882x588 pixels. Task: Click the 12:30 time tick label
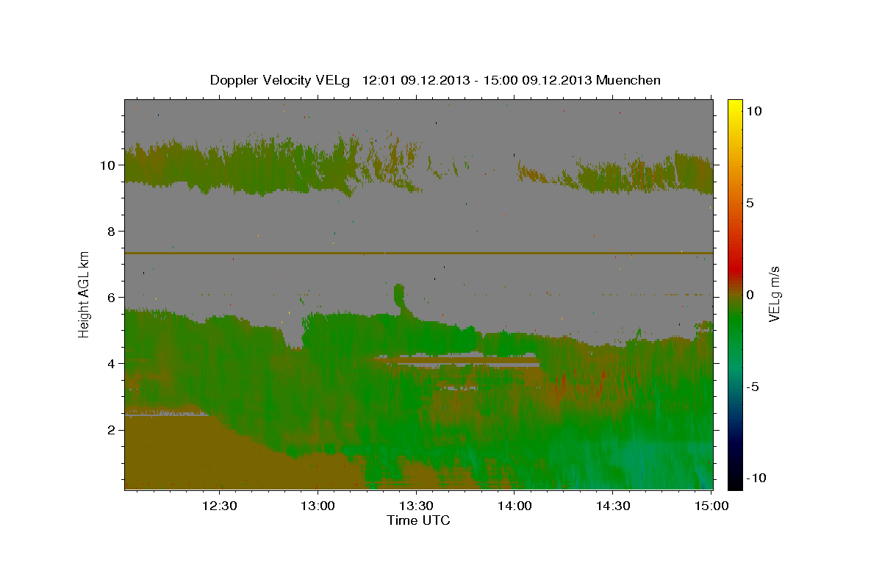point(219,506)
